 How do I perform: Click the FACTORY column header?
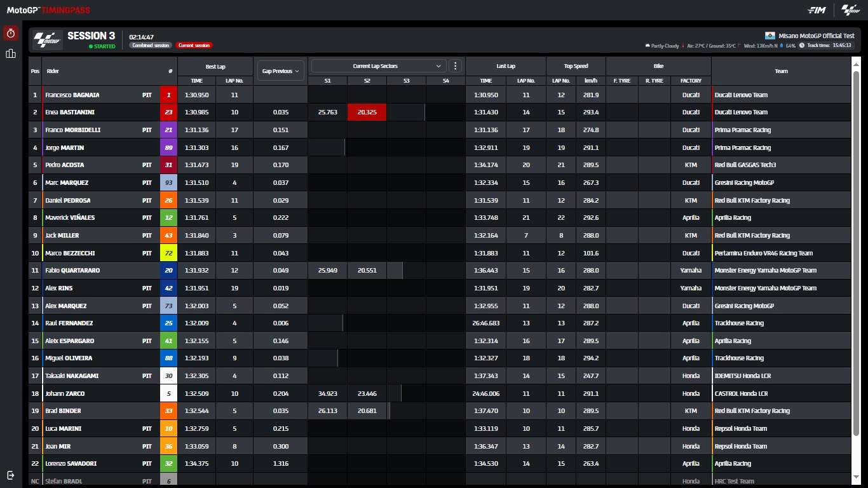tap(691, 81)
